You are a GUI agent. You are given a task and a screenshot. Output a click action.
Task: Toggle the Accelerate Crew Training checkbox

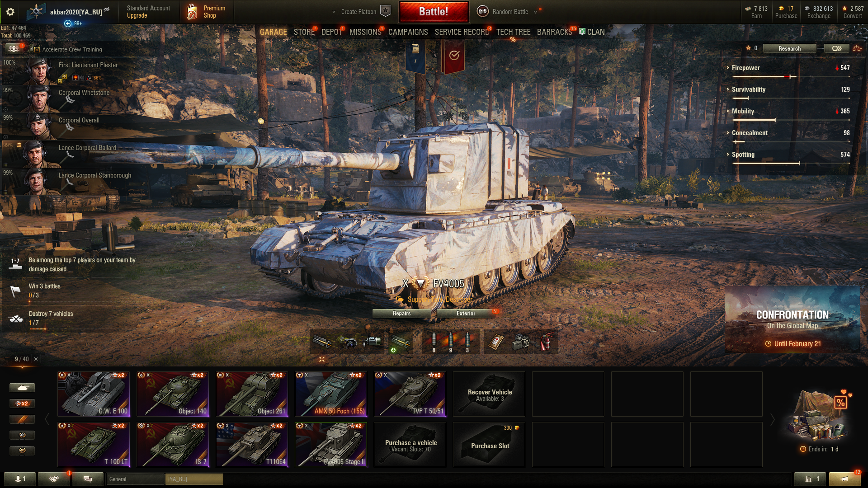click(x=37, y=49)
